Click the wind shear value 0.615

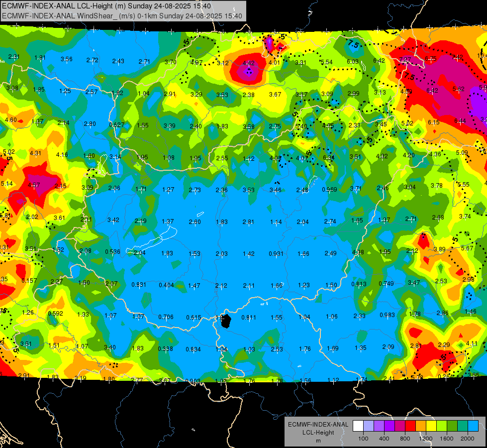194,317
